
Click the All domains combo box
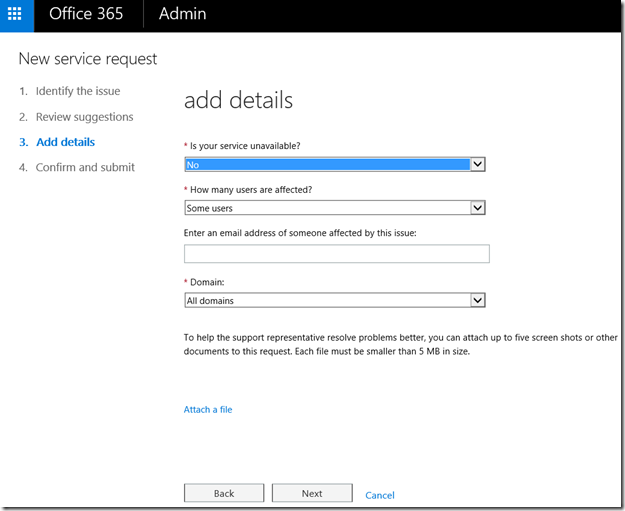(335, 300)
